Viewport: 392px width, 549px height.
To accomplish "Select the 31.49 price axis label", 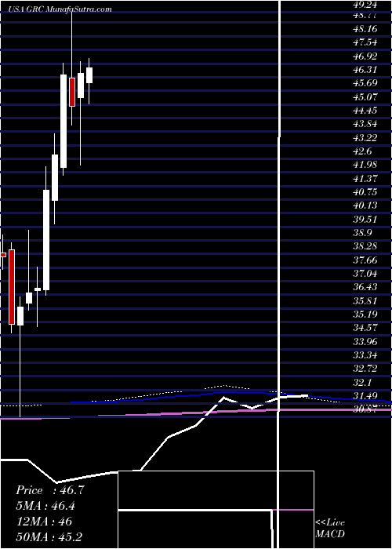I will [x=365, y=396].
